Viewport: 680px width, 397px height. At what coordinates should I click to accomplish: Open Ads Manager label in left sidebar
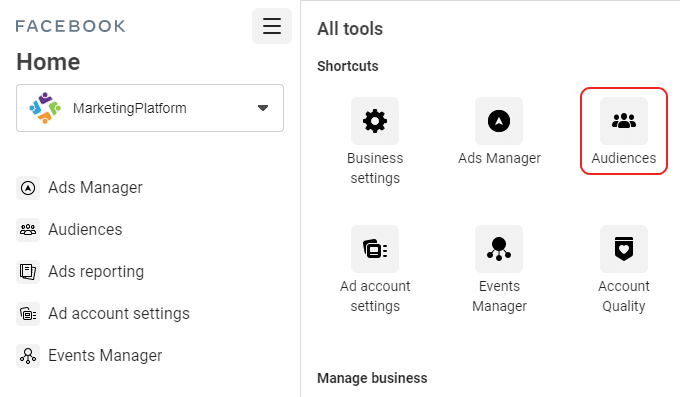(95, 187)
